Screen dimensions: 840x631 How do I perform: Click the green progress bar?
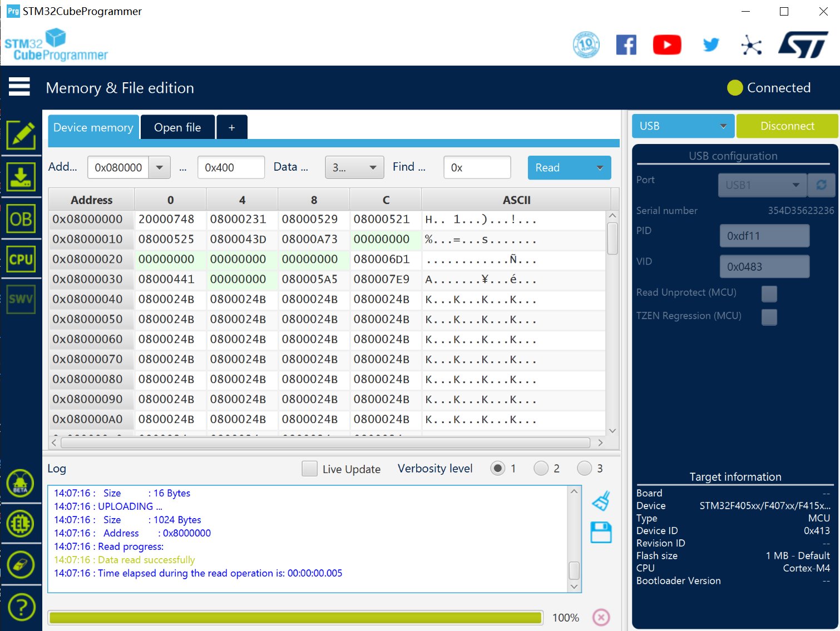tap(295, 618)
